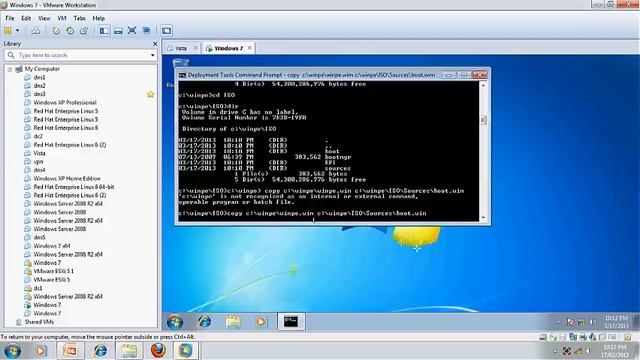Close the Windows 7 tab

[249, 48]
